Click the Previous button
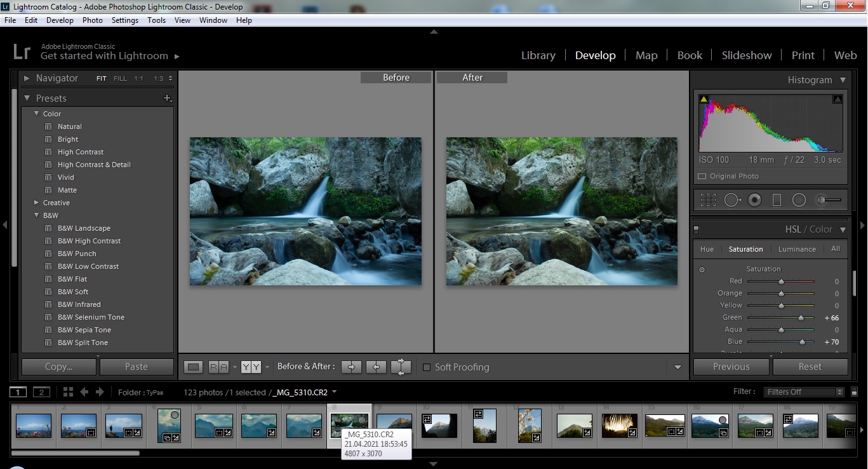Image resolution: width=868 pixels, height=469 pixels. 731,367
